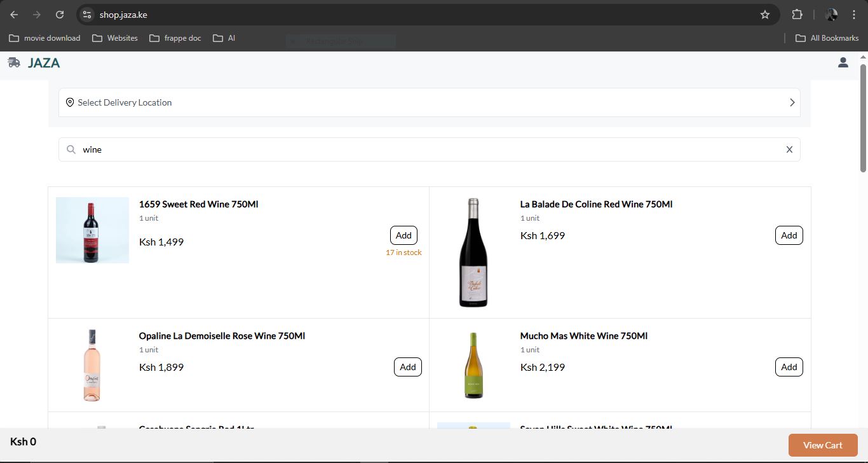Image resolution: width=868 pixels, height=463 pixels.
Task: Open the user account profile icon
Action: click(843, 62)
